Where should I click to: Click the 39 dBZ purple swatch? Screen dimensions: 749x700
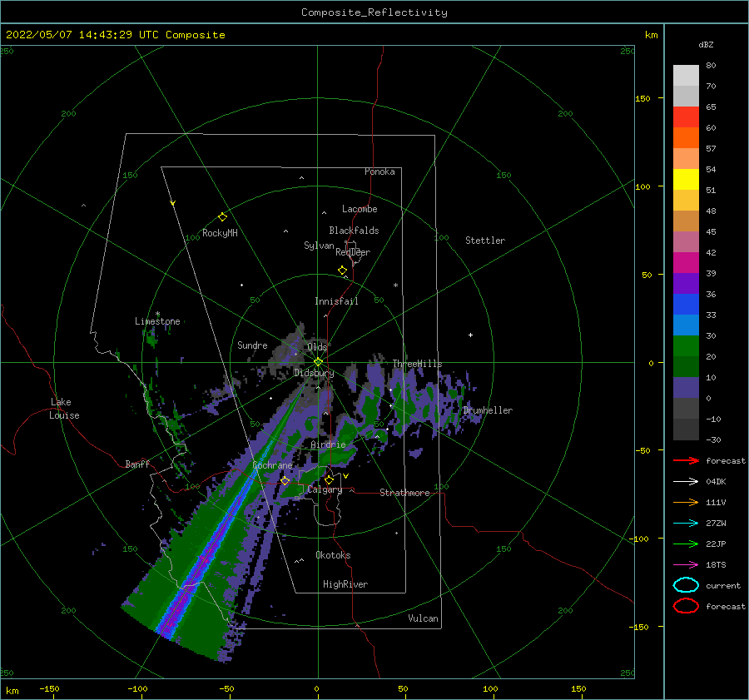686,283
